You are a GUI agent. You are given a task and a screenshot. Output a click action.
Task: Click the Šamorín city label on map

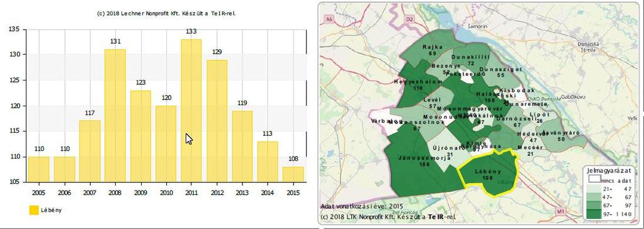tap(478, 26)
